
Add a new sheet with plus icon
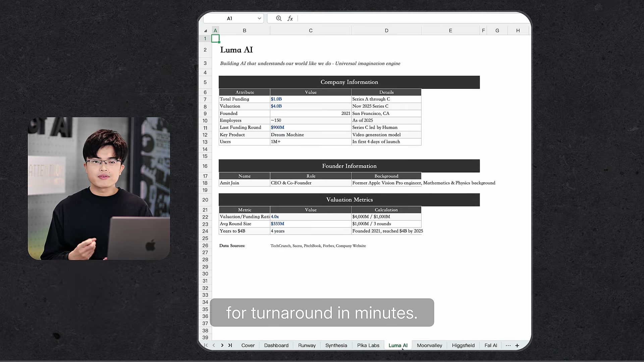coord(517,346)
